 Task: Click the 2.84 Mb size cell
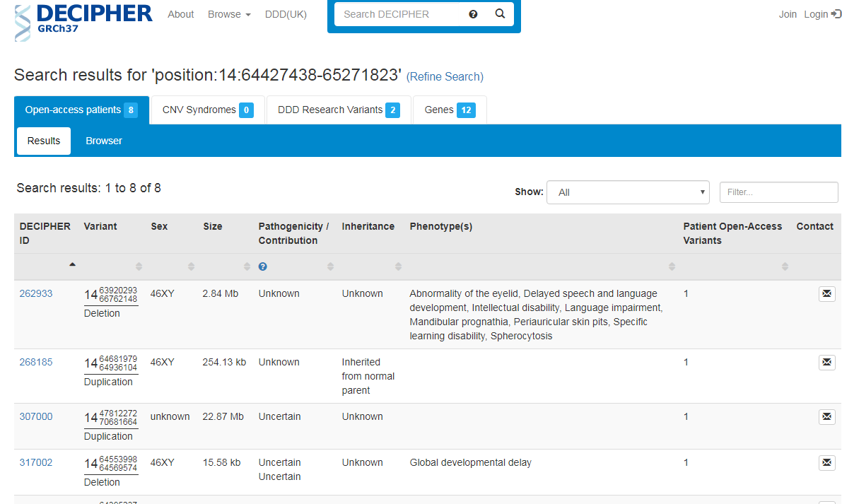click(x=220, y=293)
